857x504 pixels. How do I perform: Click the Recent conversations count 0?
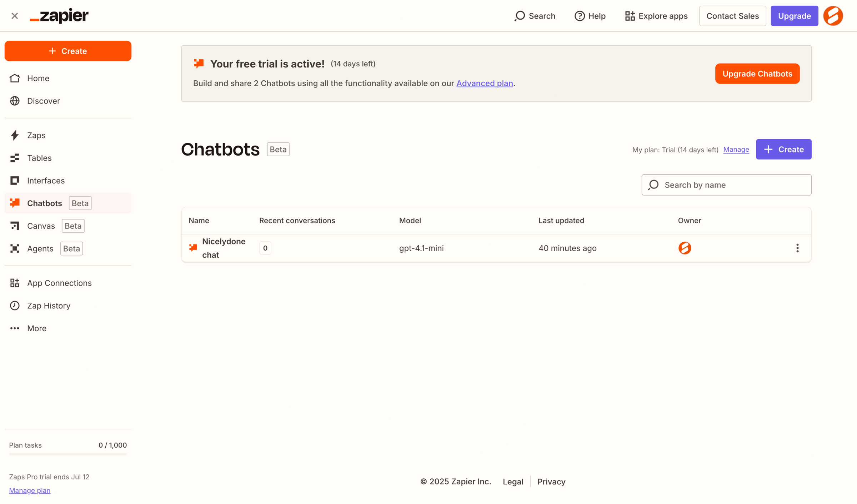[x=265, y=248]
